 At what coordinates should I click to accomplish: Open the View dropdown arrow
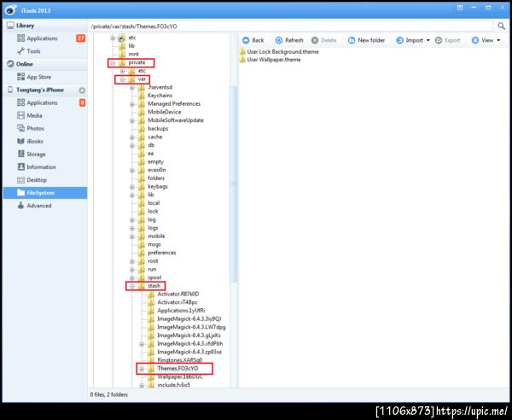pyautogui.click(x=498, y=40)
